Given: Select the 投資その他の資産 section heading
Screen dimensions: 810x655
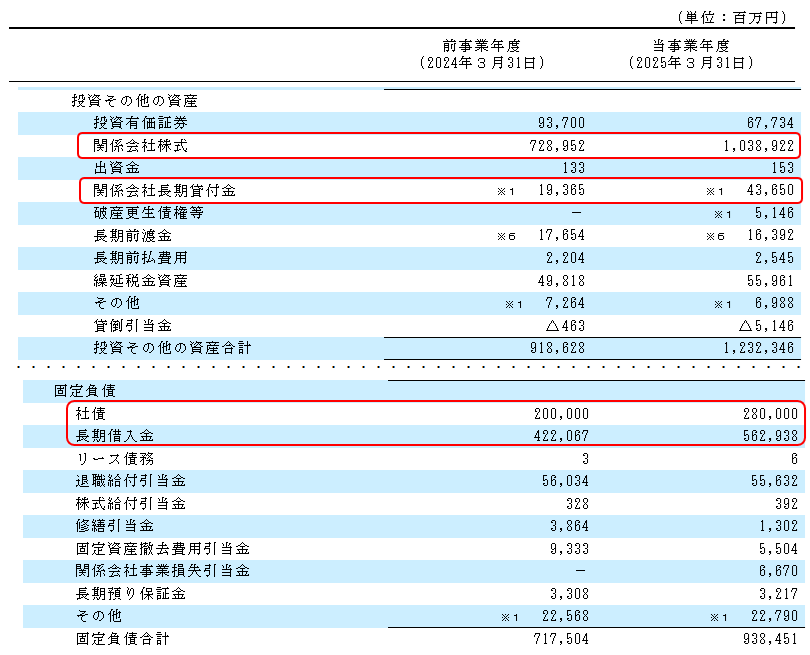Looking at the screenshot, I should [134, 101].
